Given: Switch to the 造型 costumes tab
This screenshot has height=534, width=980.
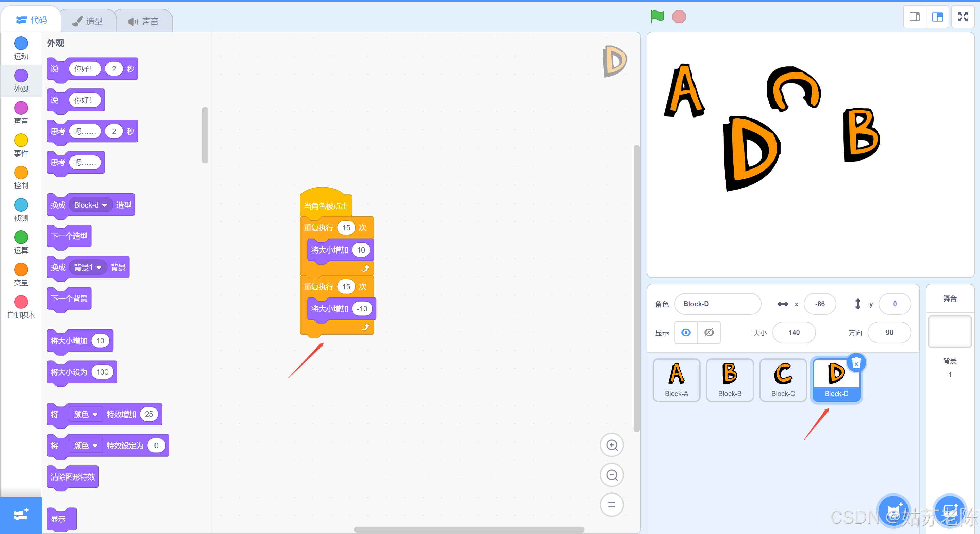Looking at the screenshot, I should tap(88, 21).
